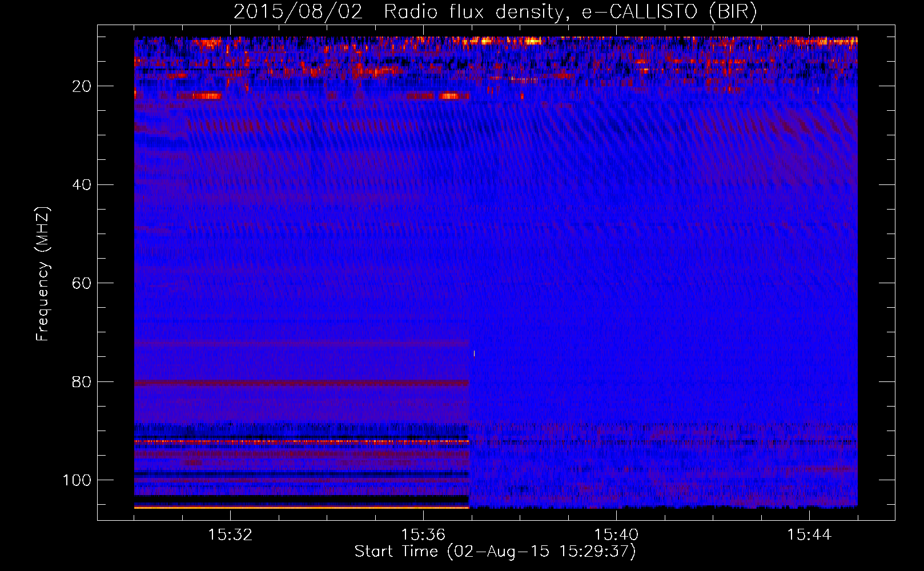Click the 100 MHz frequency tick label

click(77, 480)
